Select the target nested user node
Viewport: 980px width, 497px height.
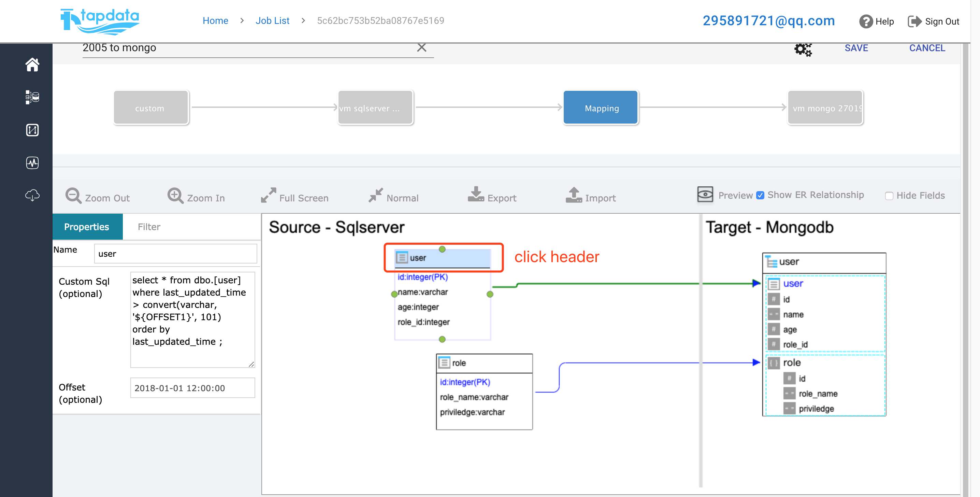793,284
